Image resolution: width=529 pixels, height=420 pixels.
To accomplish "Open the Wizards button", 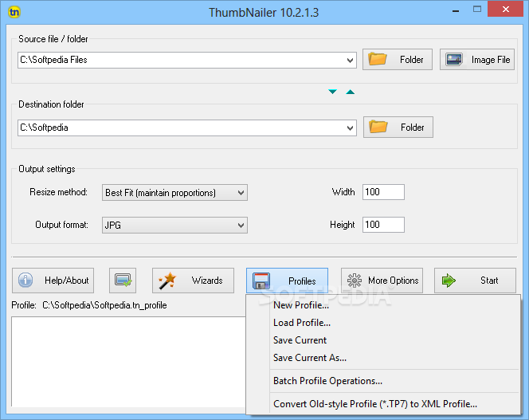I will point(193,281).
